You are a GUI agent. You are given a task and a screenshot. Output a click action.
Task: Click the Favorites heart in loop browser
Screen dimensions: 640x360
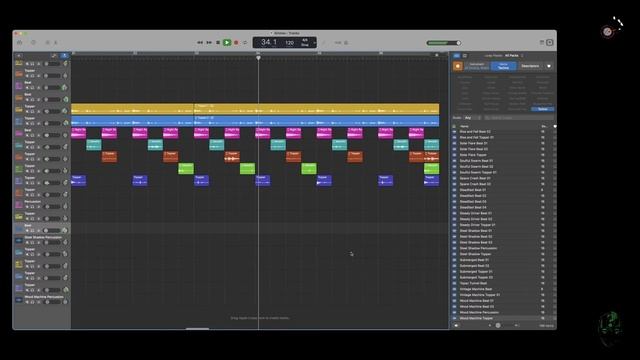pos(549,66)
